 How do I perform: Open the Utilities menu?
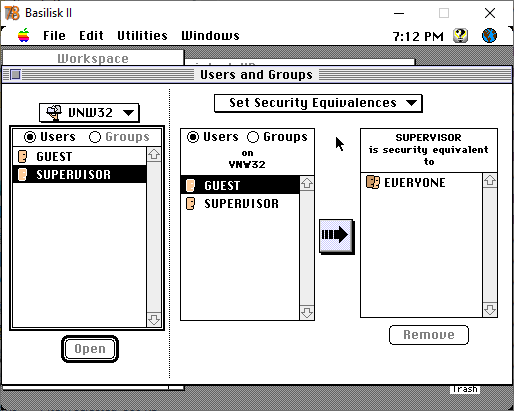142,36
